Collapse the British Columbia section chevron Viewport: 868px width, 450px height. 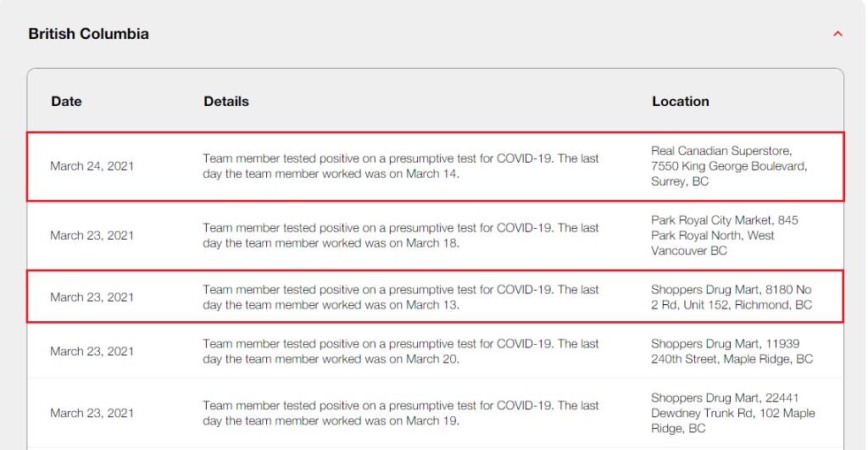837,35
